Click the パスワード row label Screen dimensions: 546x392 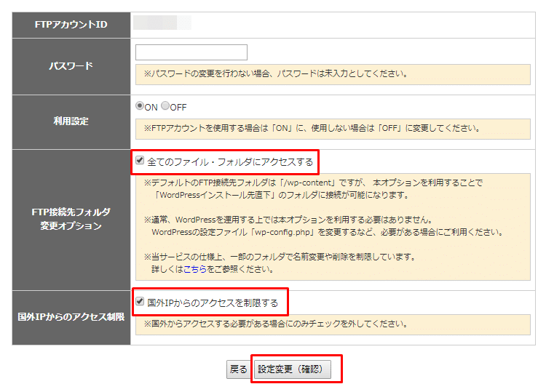coord(71,66)
